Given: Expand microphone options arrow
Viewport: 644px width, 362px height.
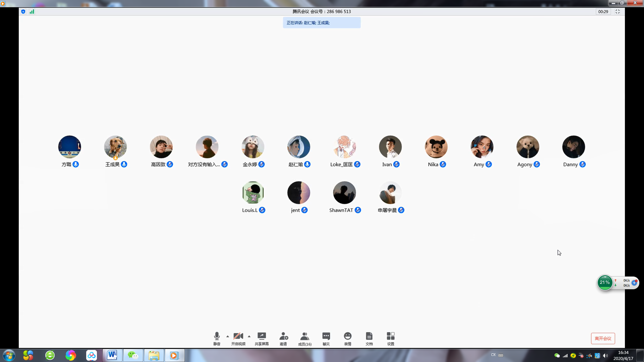Looking at the screenshot, I should pos(227,336).
